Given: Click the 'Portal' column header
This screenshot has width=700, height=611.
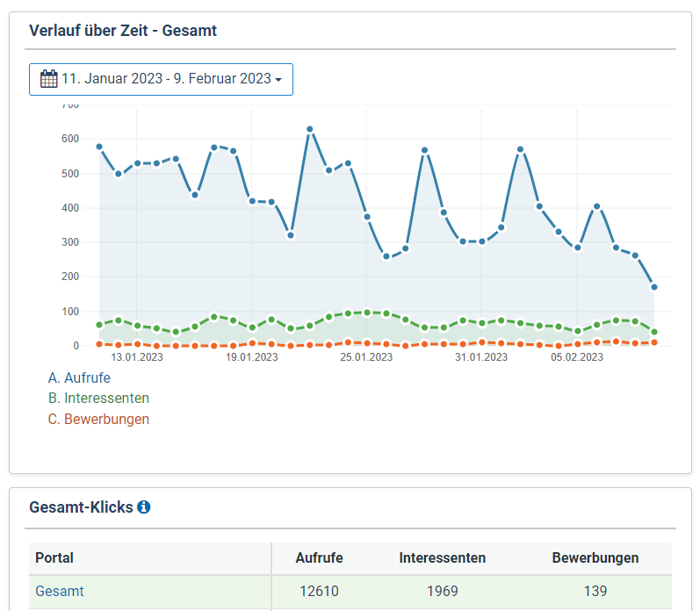Looking at the screenshot, I should coord(54,557).
